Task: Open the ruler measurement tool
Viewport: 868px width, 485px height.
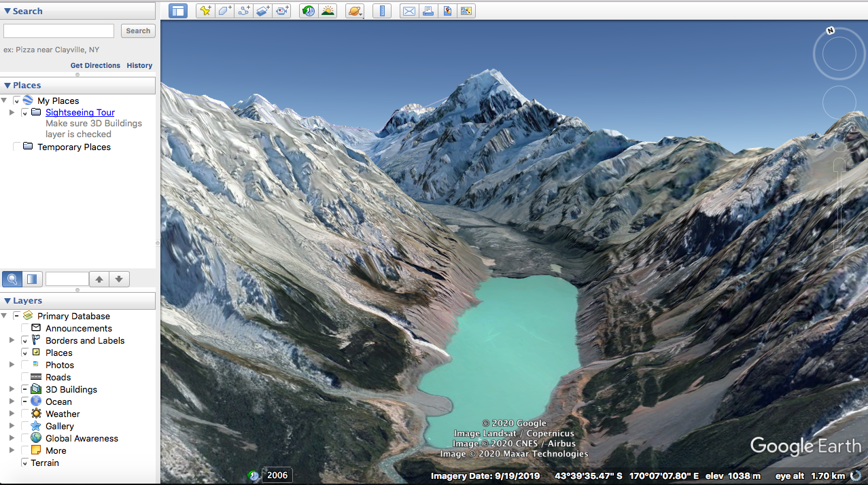Action: click(x=382, y=11)
